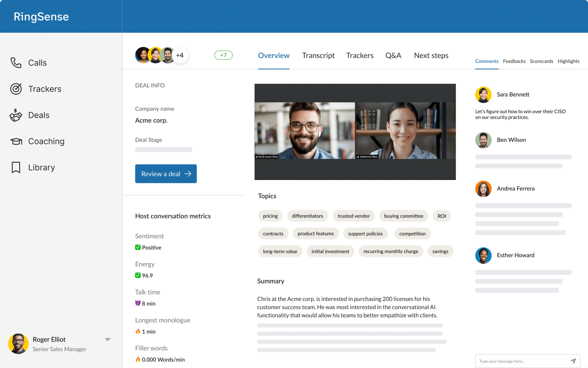The height and width of the screenshot is (368, 588).
Task: Select the Highlights panel tab
Action: pos(569,61)
